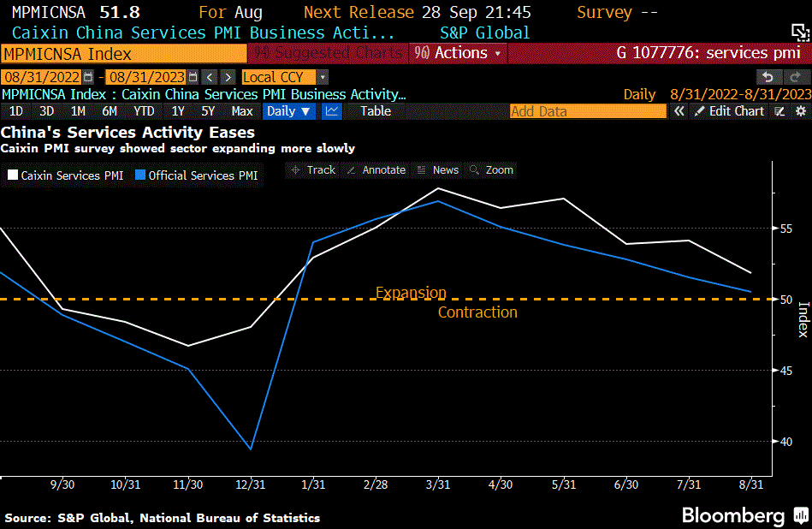
Task: Open Suggested Charts button
Action: click(x=329, y=53)
